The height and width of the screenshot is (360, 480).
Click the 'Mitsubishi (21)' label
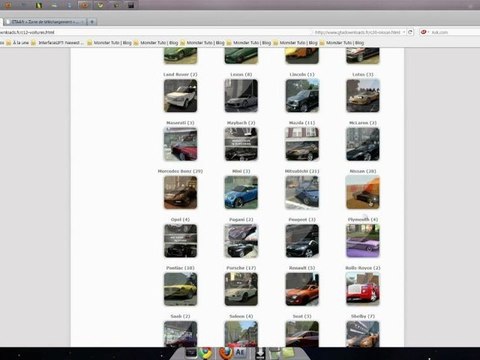click(302, 171)
